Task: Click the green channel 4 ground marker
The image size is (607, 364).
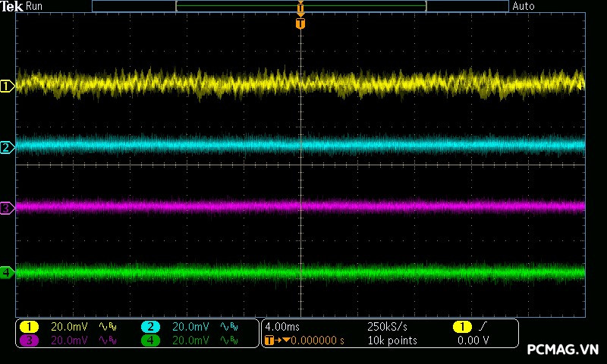Action: (7, 272)
